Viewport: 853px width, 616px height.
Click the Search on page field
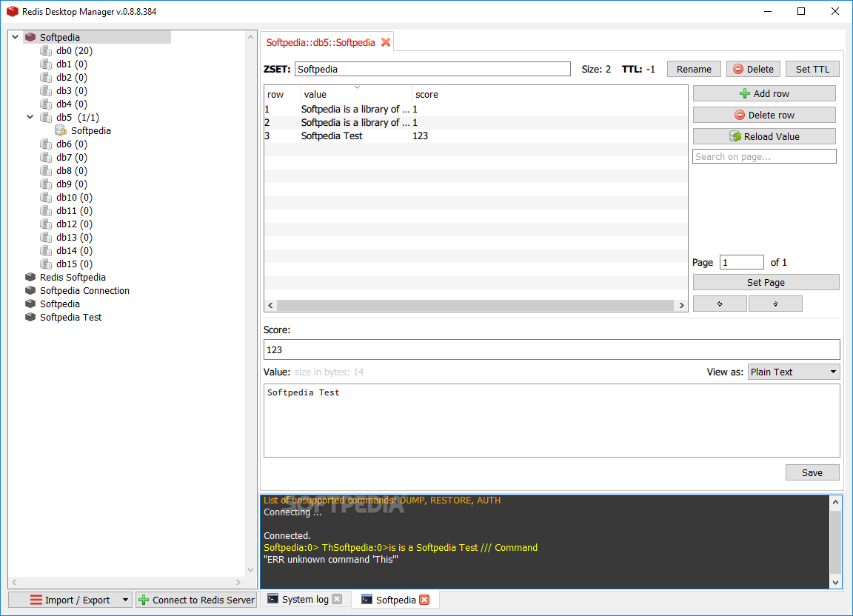point(764,157)
